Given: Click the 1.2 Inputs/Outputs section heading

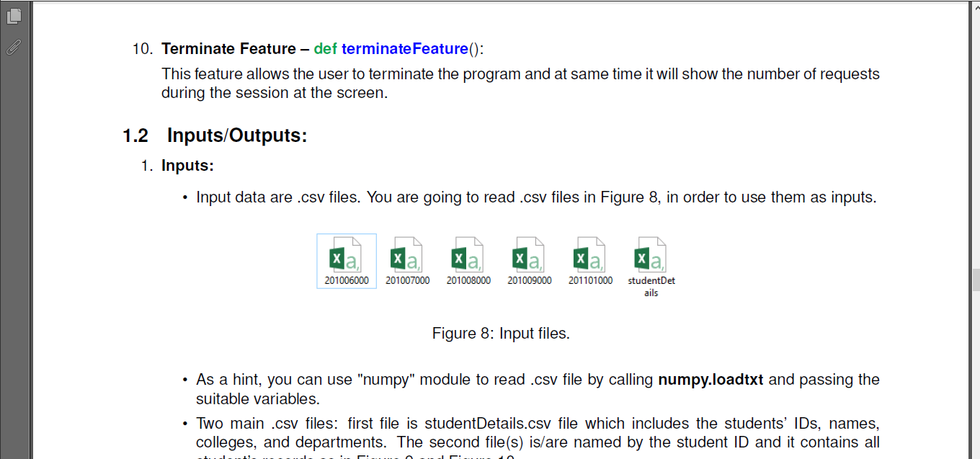Looking at the screenshot, I should pos(214,135).
